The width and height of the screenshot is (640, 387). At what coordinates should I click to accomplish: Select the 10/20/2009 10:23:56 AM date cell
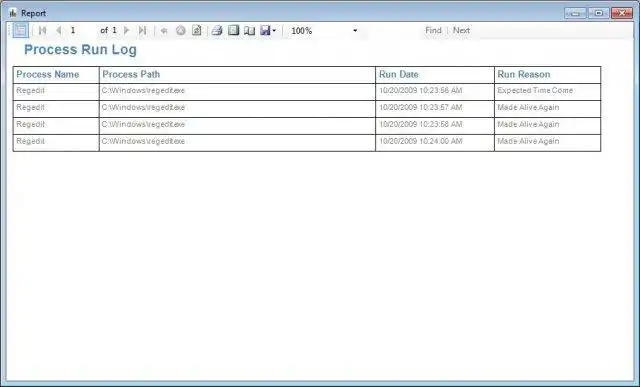coord(435,92)
